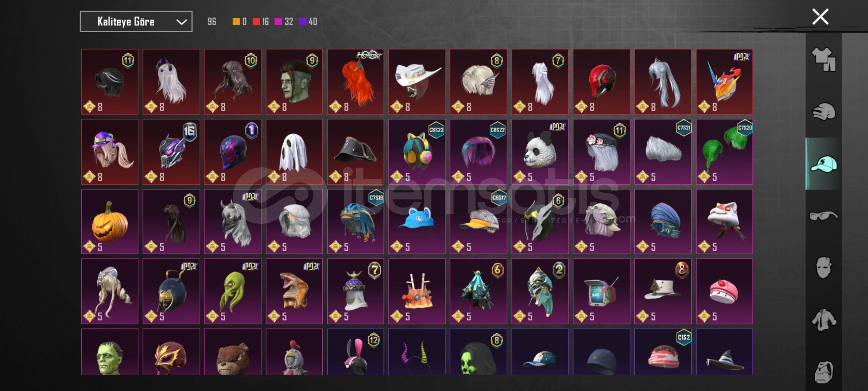Switch to the cap headwear category tab
Screen dimensions: 868x391
[x=824, y=164]
